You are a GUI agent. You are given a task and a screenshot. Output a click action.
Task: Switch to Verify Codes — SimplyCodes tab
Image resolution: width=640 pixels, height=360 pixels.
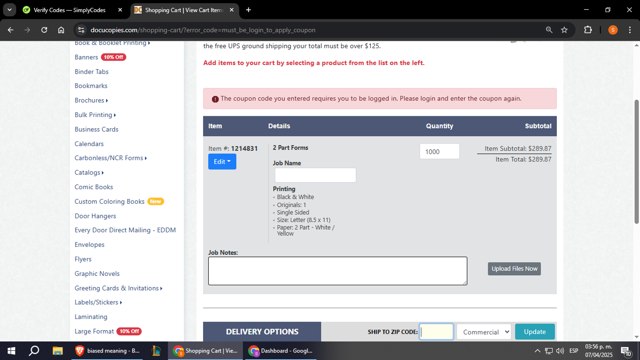pos(69,10)
